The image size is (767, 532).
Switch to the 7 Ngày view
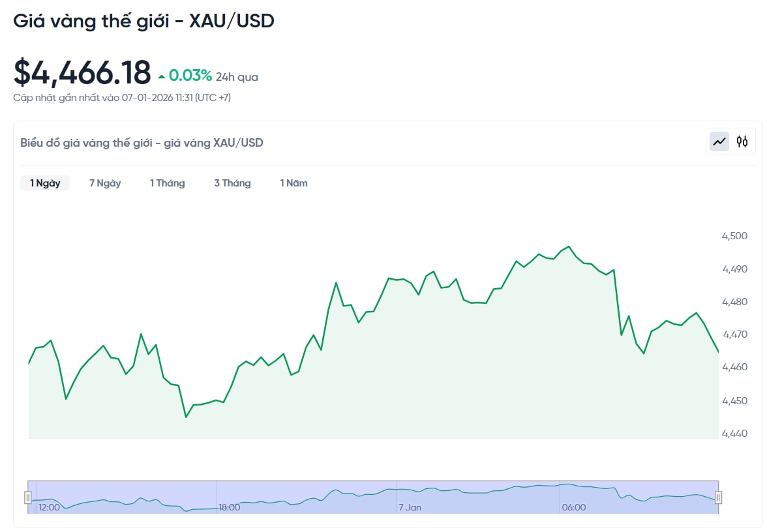[x=104, y=183]
